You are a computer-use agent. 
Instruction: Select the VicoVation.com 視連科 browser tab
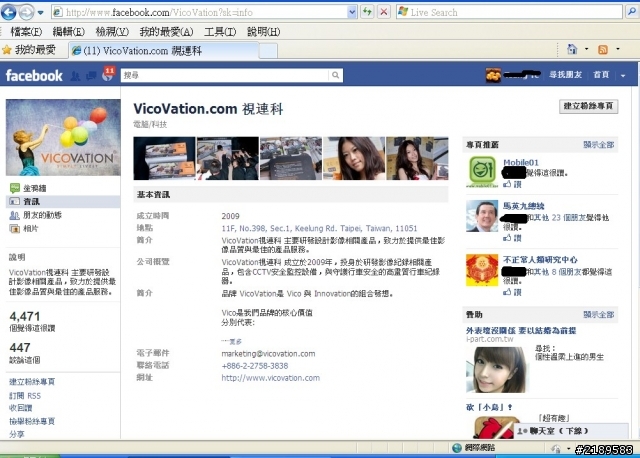(163, 51)
